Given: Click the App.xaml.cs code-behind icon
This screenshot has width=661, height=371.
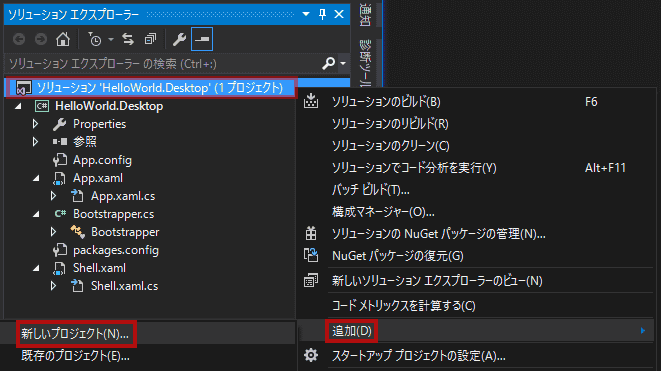Looking at the screenshot, I should (x=77, y=196).
